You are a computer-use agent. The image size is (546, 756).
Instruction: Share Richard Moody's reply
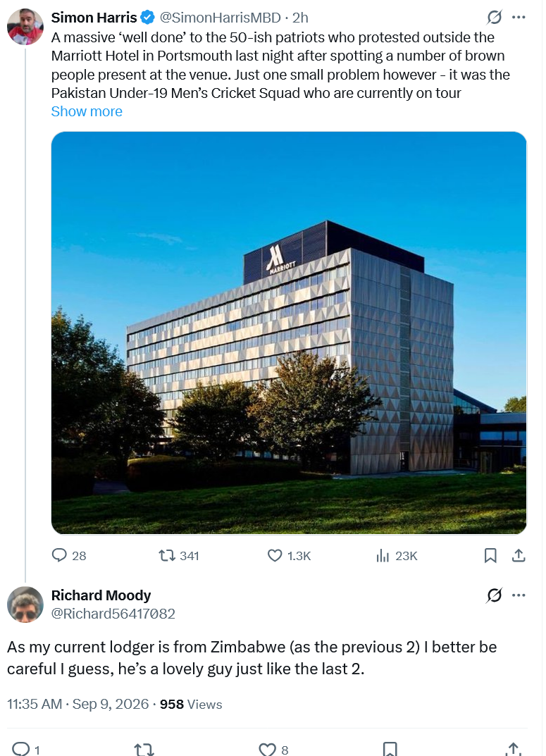514,749
